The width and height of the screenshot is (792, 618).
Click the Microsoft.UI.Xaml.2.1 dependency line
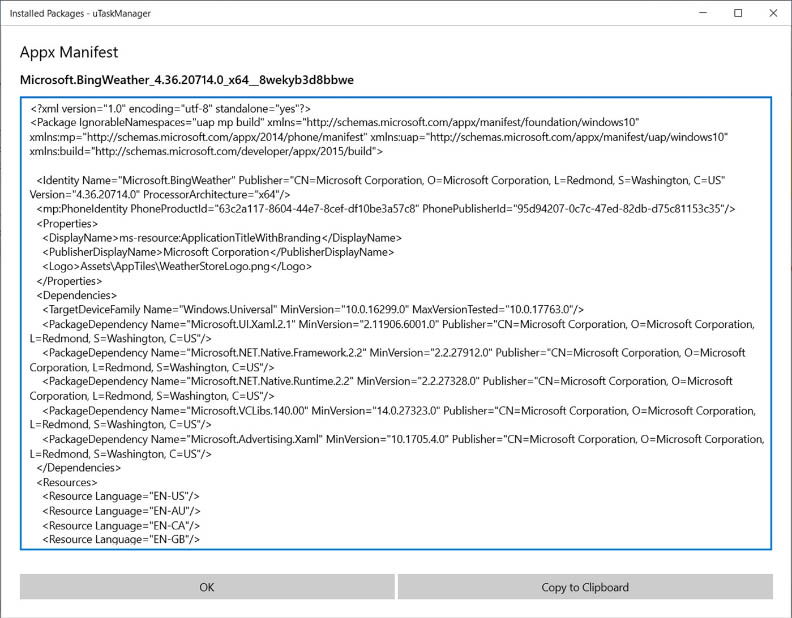pos(399,324)
